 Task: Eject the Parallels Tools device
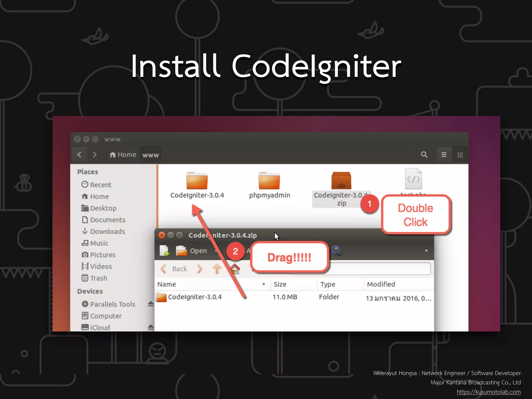151,304
